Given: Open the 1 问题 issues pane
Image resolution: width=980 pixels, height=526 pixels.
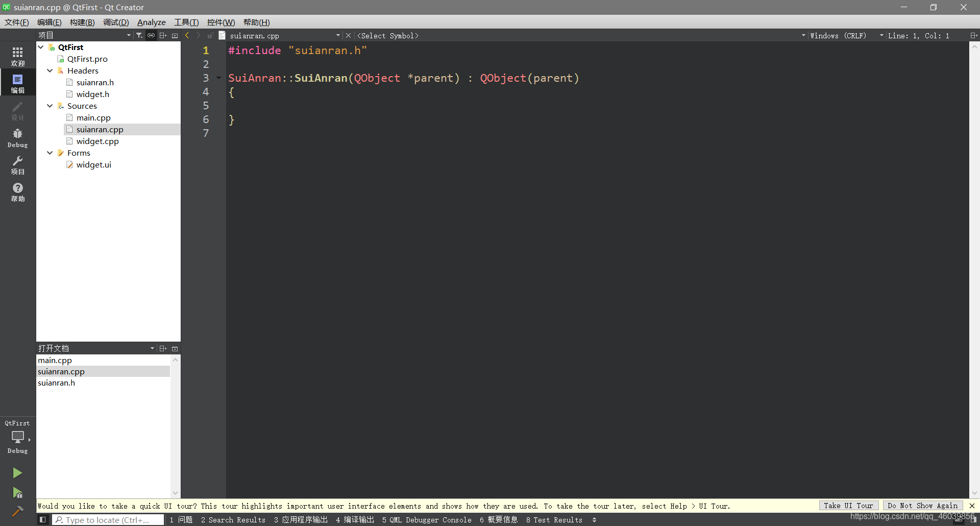Looking at the screenshot, I should tap(181, 520).
